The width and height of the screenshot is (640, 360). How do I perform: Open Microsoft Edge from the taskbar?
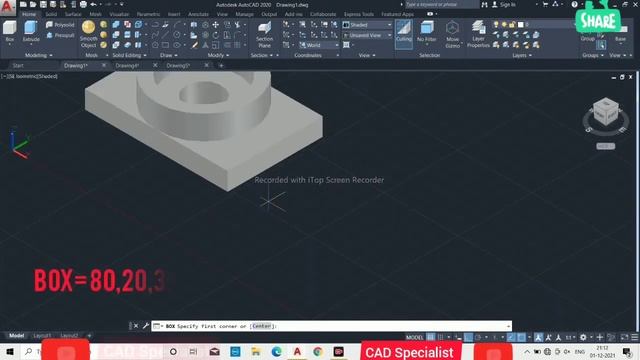click(276, 351)
